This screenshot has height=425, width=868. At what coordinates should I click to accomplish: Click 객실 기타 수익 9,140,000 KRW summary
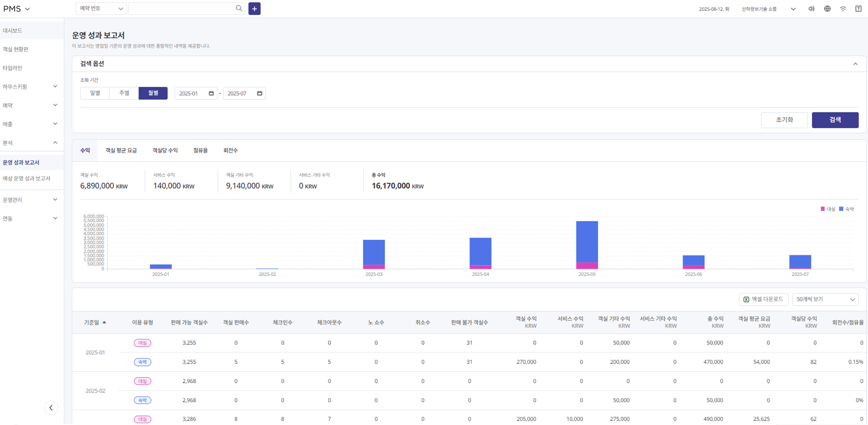250,181
